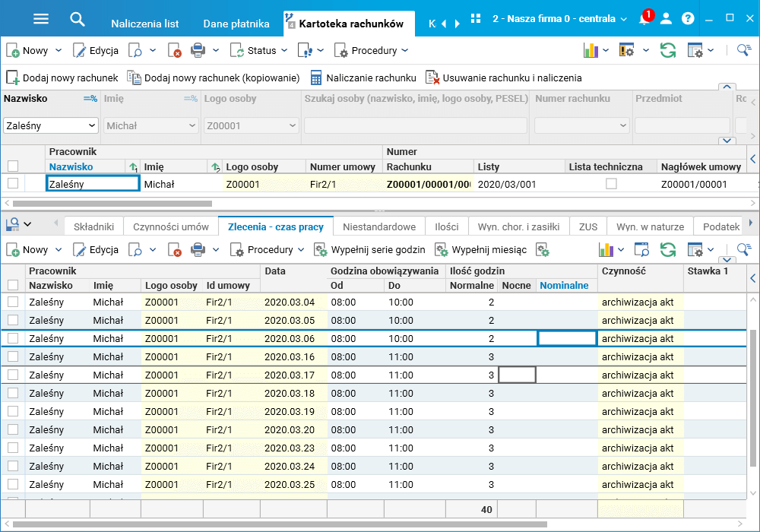Click the search magnifier in title bar

pos(78,20)
